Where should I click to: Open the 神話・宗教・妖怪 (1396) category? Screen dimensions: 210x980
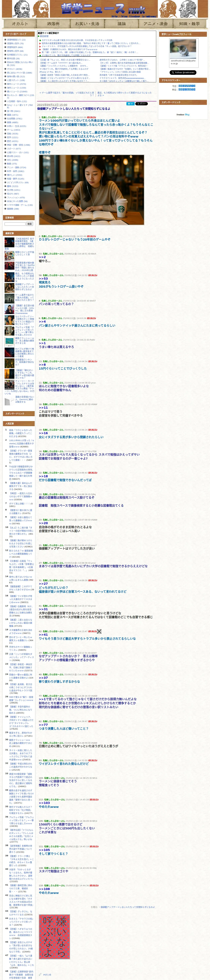(18, 145)
